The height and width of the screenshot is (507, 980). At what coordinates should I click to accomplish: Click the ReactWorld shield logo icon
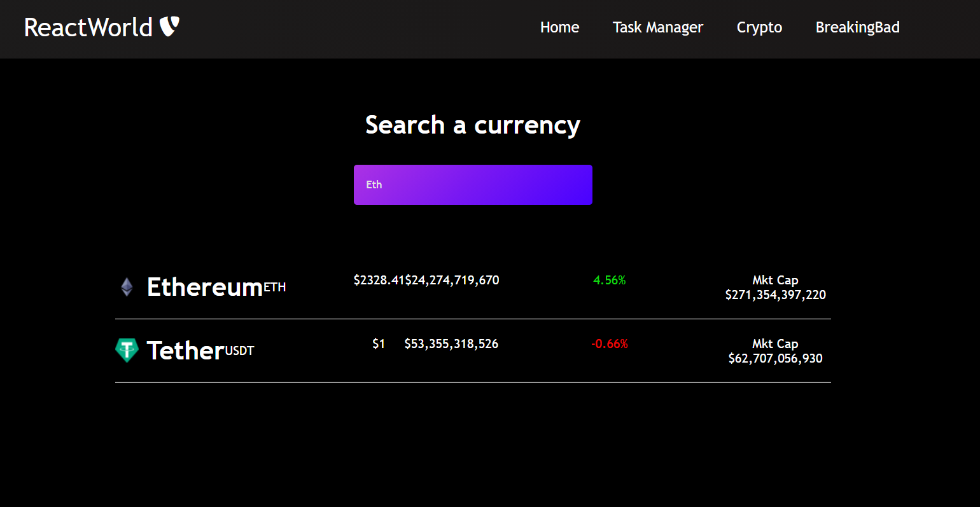pyautogui.click(x=169, y=27)
